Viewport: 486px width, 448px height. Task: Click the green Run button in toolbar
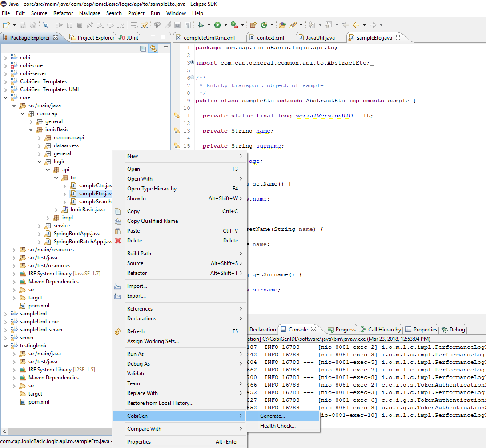[217, 25]
